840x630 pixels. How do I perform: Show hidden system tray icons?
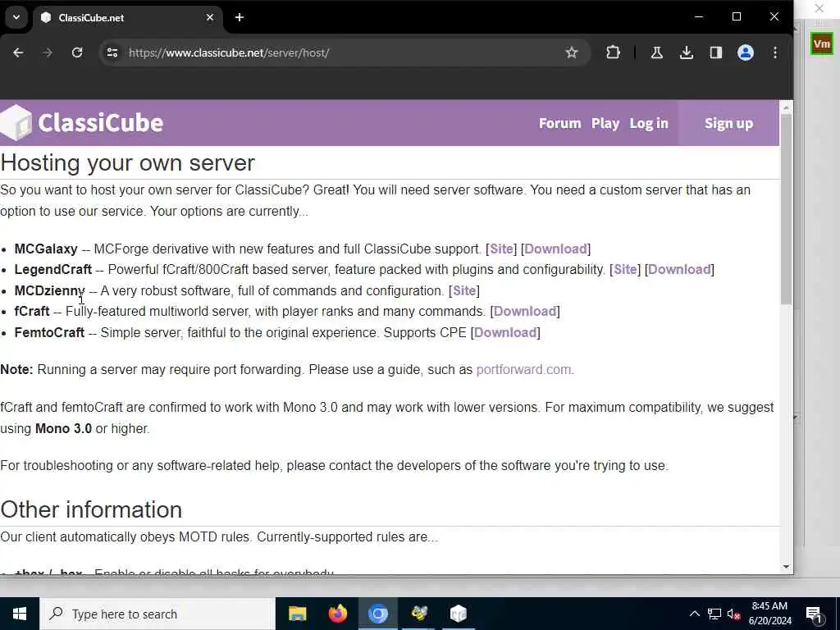[694, 614]
